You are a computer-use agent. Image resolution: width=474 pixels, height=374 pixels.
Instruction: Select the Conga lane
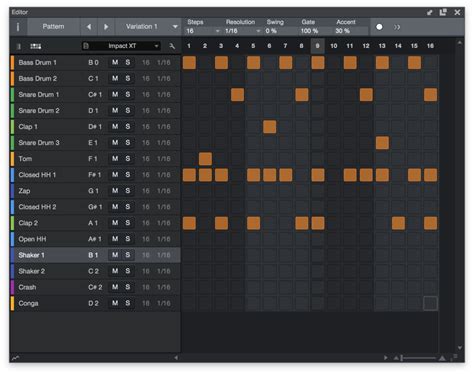(x=95, y=303)
